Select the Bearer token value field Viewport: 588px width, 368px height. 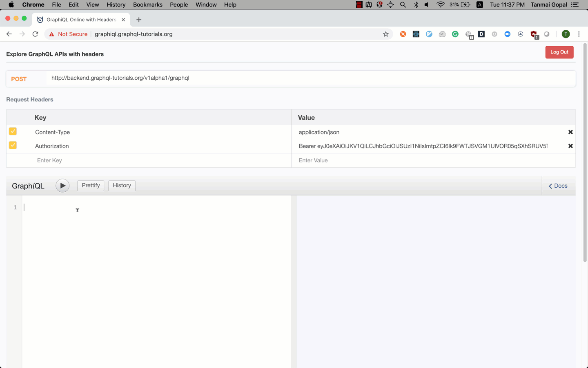(x=423, y=146)
